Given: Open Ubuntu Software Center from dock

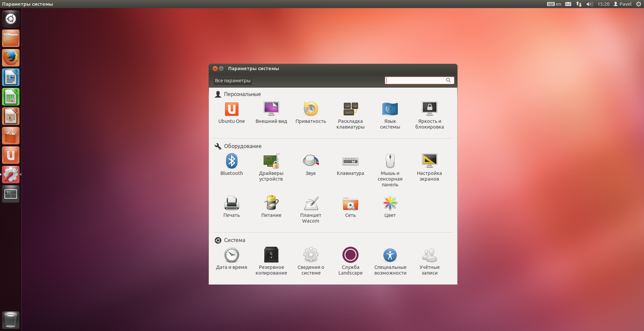Looking at the screenshot, I should tap(11, 136).
